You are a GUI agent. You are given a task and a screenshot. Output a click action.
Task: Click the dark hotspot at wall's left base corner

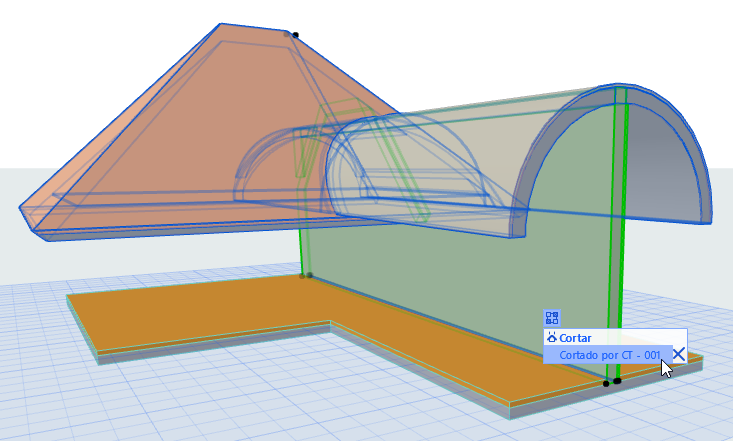coord(309,275)
